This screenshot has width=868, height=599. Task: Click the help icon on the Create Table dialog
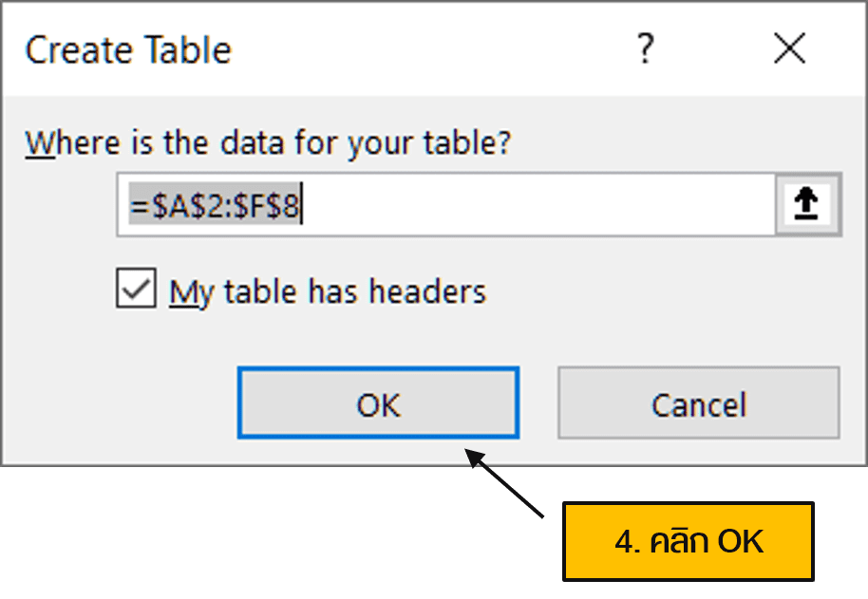[x=645, y=49]
